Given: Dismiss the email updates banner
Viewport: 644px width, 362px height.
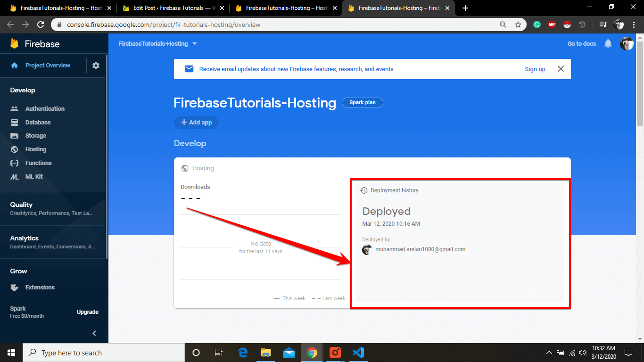Looking at the screenshot, I should click(x=561, y=69).
